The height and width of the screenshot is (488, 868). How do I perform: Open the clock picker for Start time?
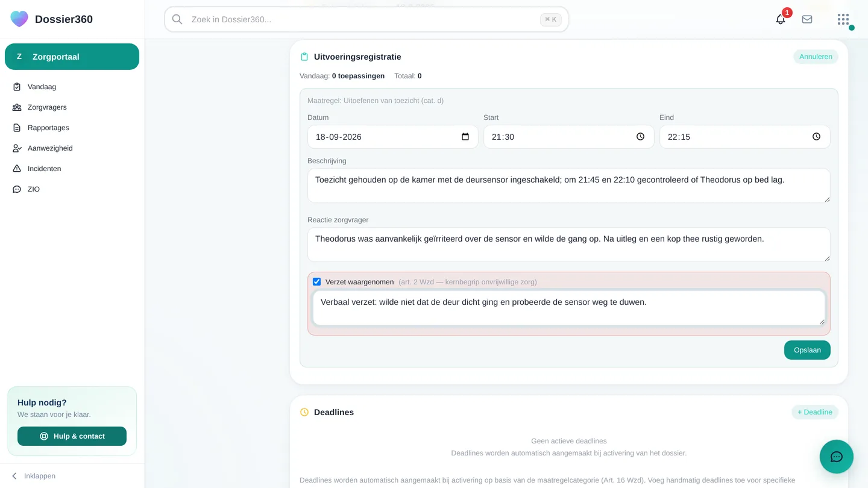[x=640, y=137]
